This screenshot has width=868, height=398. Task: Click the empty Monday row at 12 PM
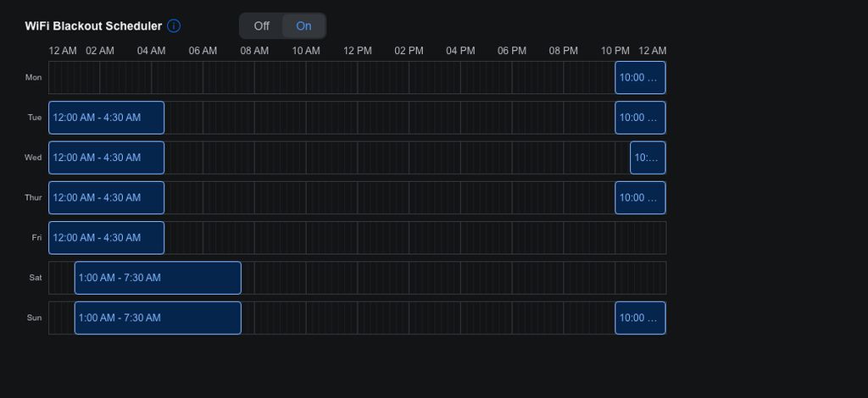(358, 78)
